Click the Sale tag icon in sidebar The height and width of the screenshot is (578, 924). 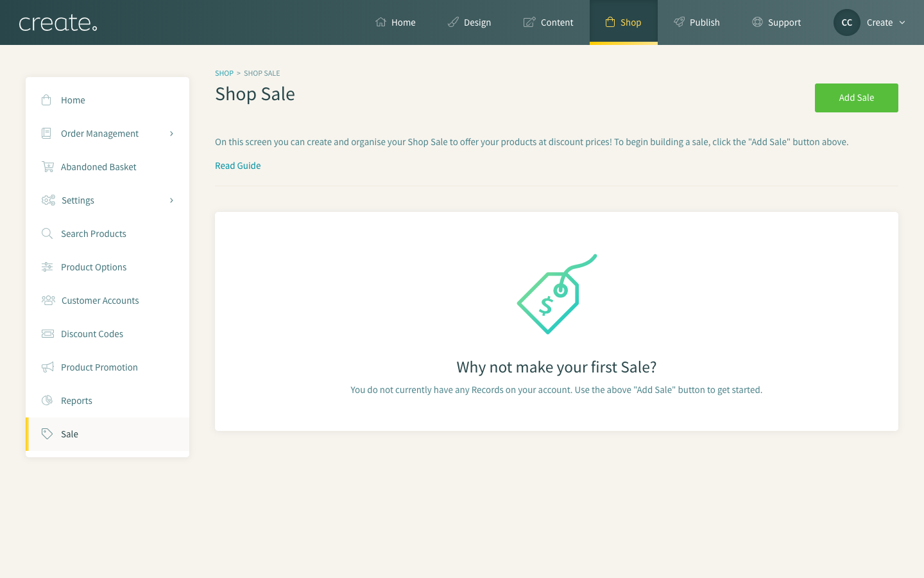[47, 433]
